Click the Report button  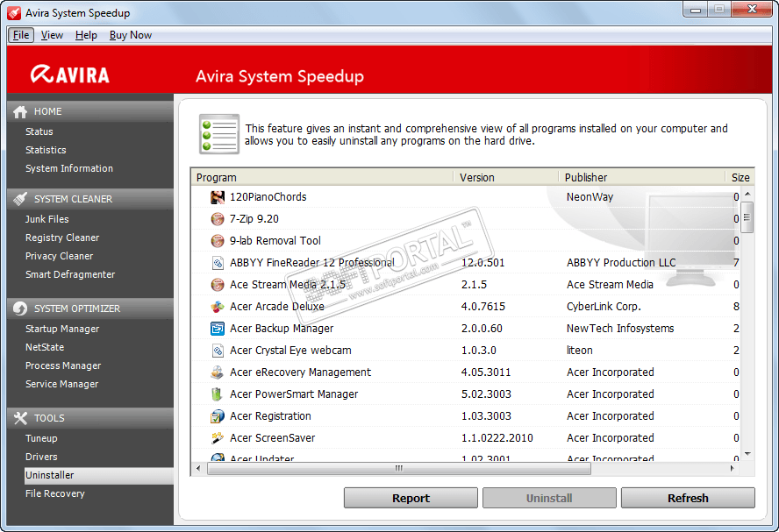pyautogui.click(x=411, y=498)
